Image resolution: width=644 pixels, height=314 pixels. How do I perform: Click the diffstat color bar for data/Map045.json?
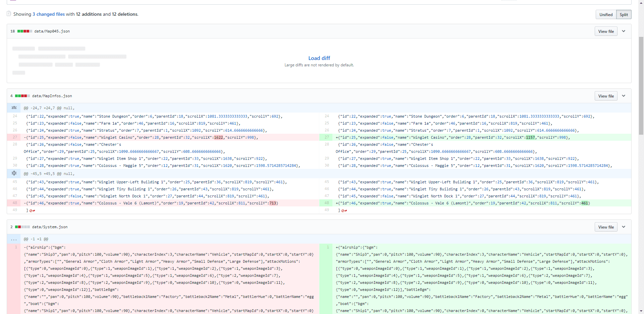click(25, 31)
